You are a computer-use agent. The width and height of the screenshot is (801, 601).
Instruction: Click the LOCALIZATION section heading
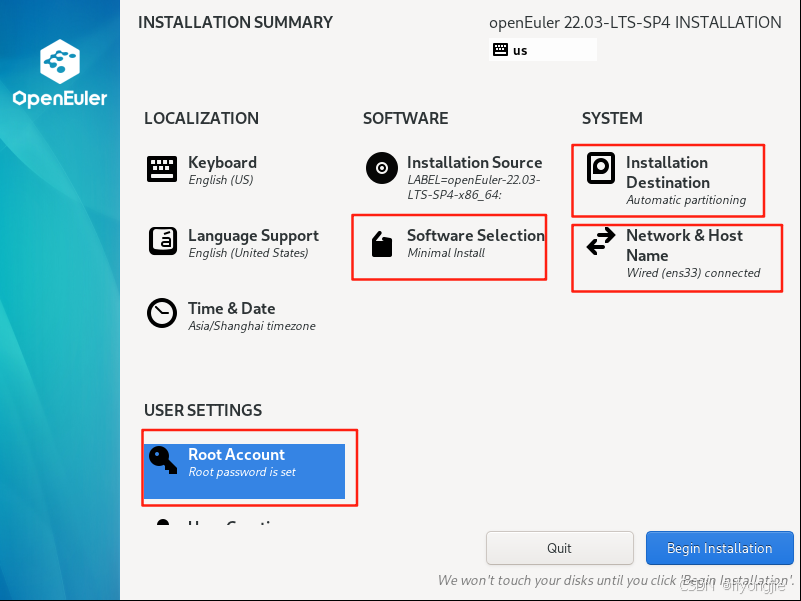click(201, 119)
